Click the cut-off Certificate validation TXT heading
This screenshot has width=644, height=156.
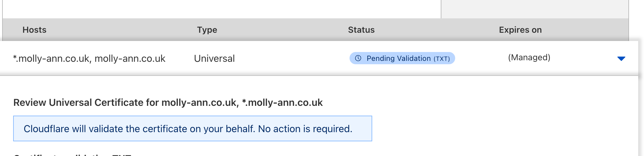73,154
